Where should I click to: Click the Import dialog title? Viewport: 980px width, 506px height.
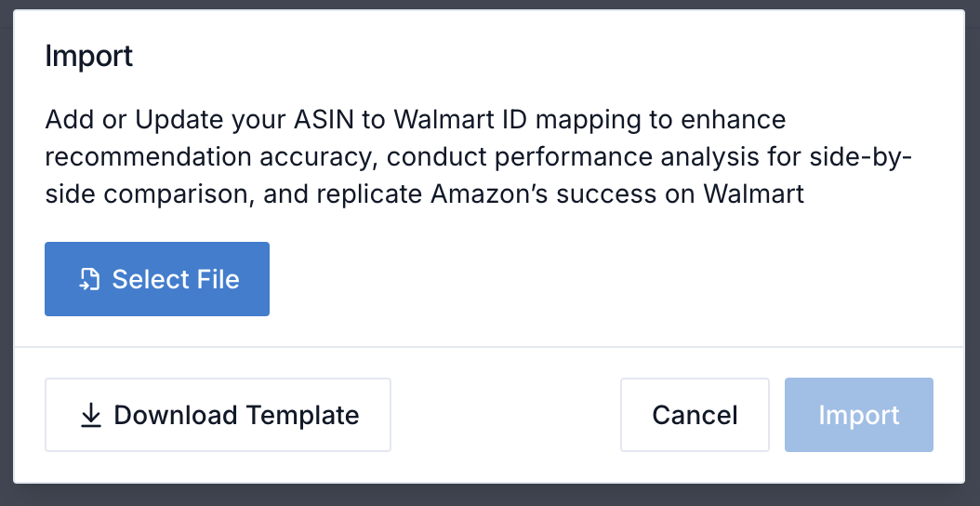click(x=88, y=57)
